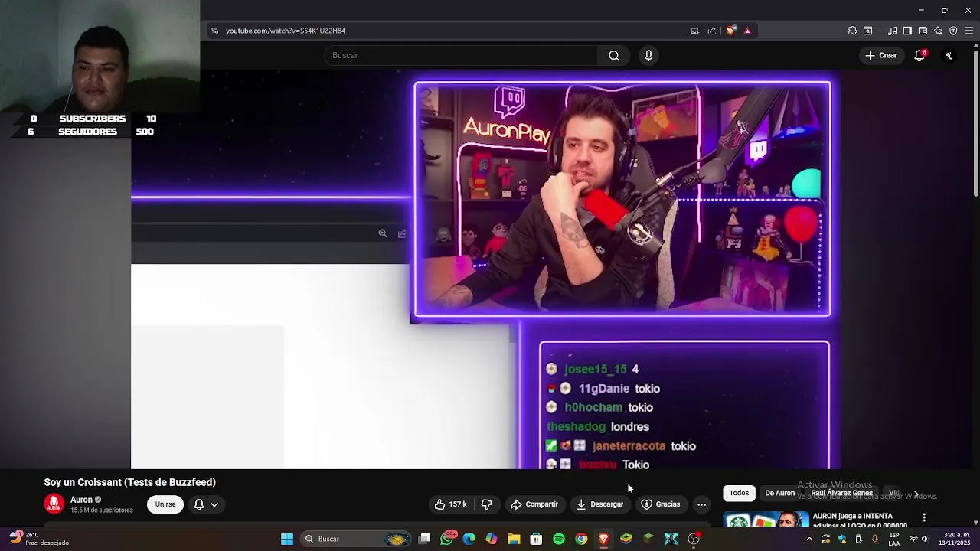Viewport: 980px width, 551px height.
Task: Click the dislike thumbs-down button
Action: point(486,504)
